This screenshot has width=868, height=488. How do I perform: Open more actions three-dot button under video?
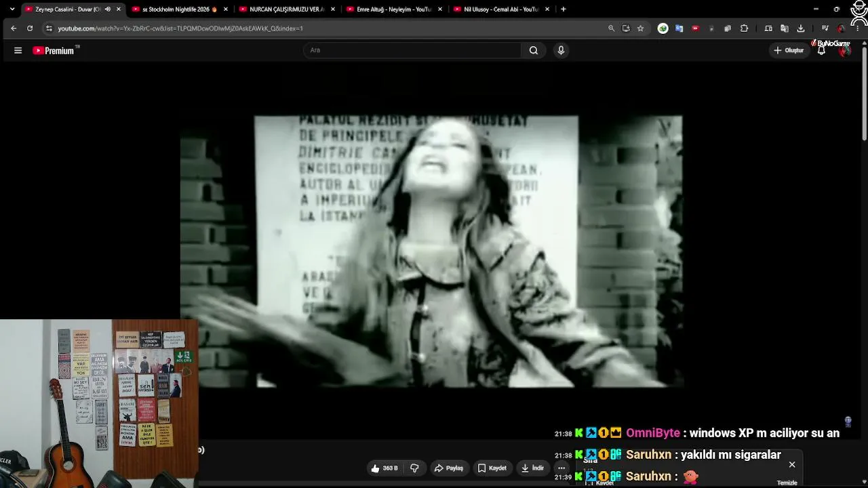[561, 468]
